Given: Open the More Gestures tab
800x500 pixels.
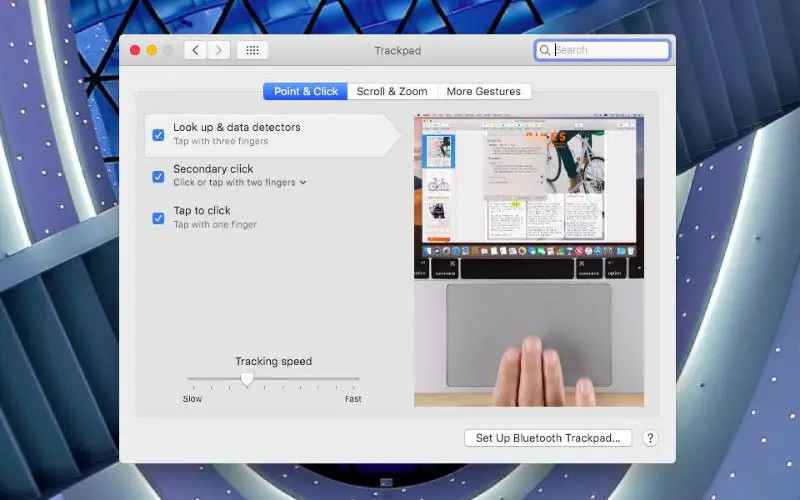Looking at the screenshot, I should pos(484,91).
